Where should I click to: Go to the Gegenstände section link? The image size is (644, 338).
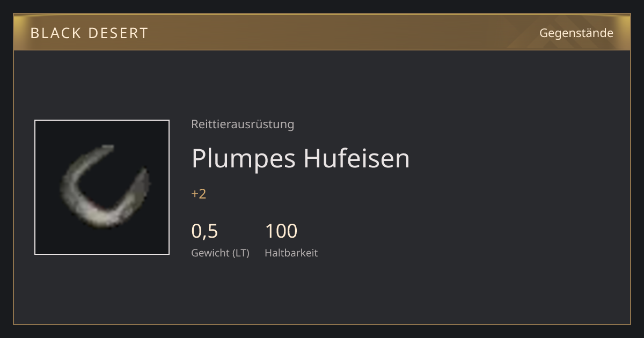click(576, 33)
